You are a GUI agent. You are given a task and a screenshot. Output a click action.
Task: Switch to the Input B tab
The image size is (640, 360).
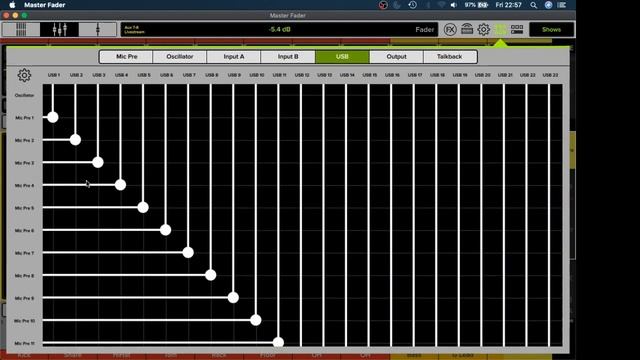[x=288, y=57]
